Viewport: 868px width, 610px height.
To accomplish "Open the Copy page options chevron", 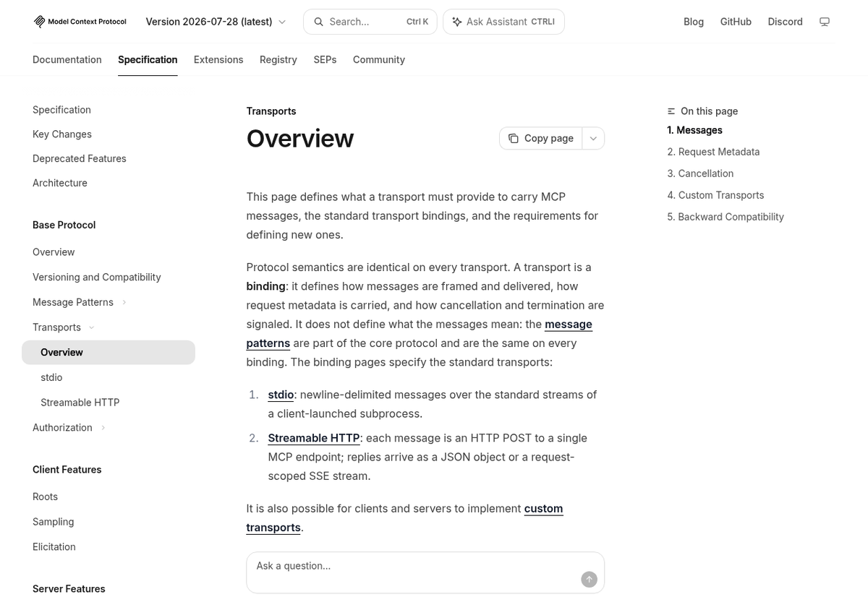I will 593,138.
